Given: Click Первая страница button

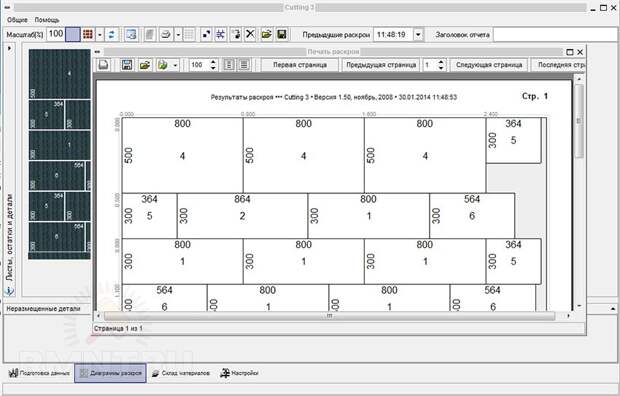Looking at the screenshot, I should (300, 65).
